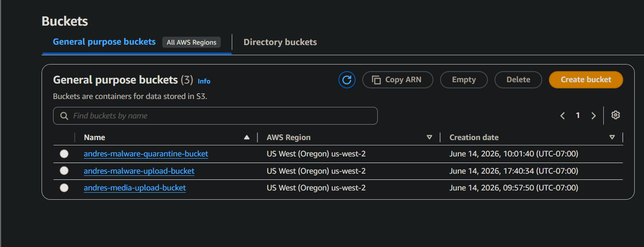Click 'Buckets are containers' description text
The width and height of the screenshot is (644, 247).
point(130,96)
